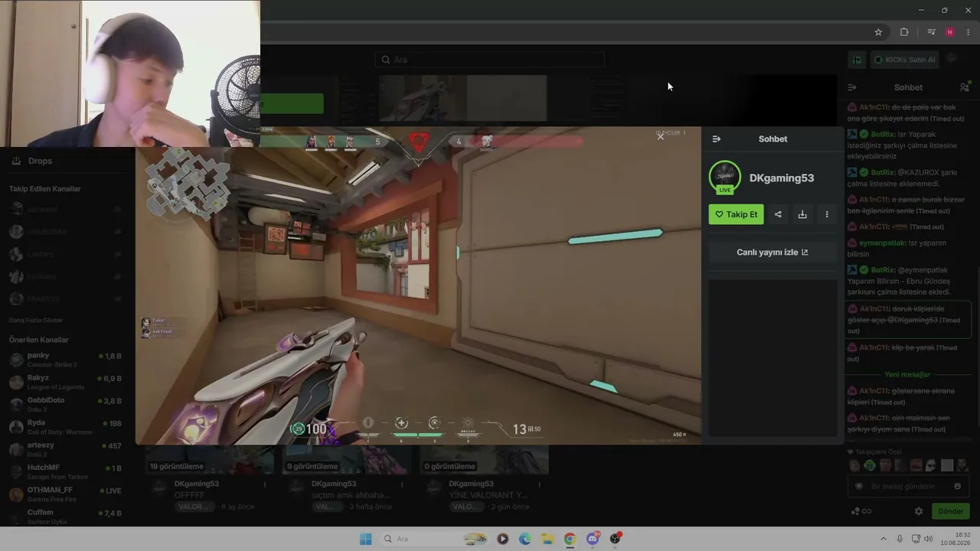Image resolution: width=980 pixels, height=551 pixels.
Task: Open Chrome profile avatar
Action: pos(950,32)
